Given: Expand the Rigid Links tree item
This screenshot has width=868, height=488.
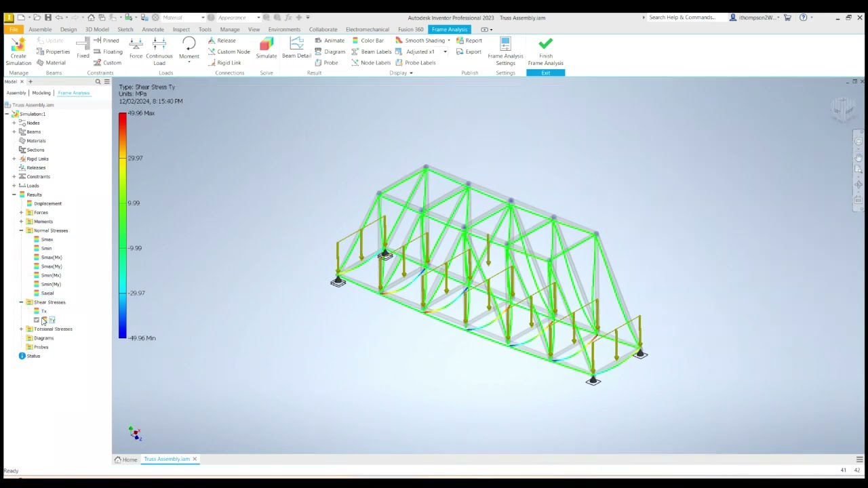Looking at the screenshot, I should coord(14,159).
